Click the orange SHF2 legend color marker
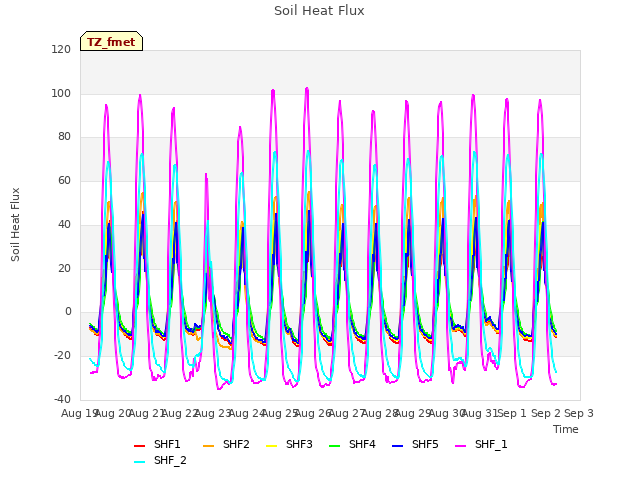Image resolution: width=640 pixels, height=480 pixels. tap(209, 446)
